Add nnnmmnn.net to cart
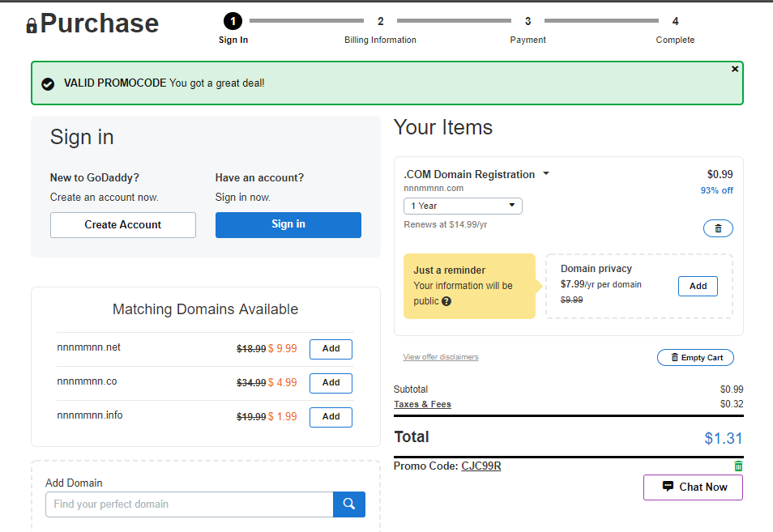This screenshot has height=532, width=773. [331, 349]
